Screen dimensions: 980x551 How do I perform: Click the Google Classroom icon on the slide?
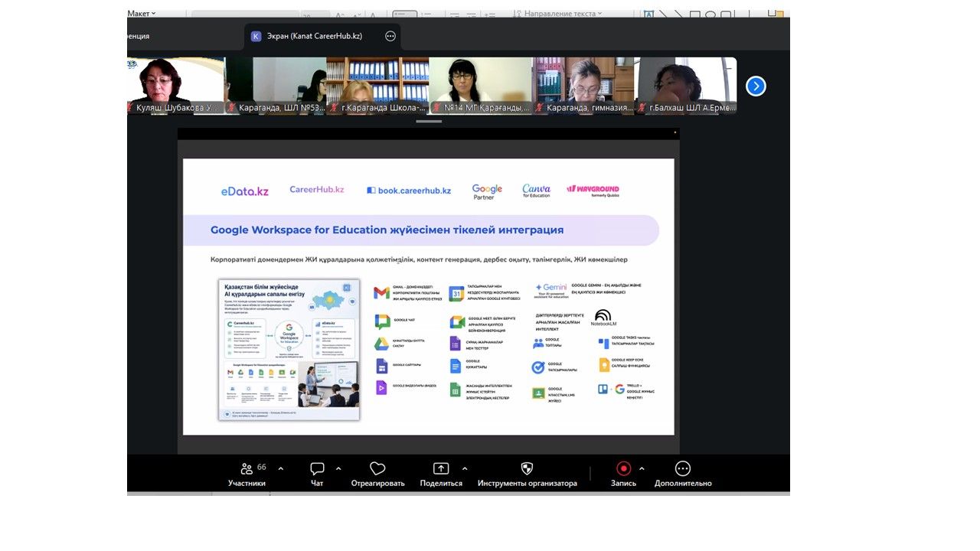point(538,393)
